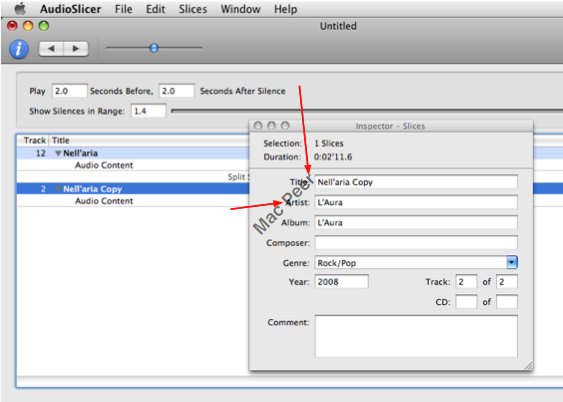Close the Untitled window with red button
This screenshot has width=563, height=402.
pos(13,26)
